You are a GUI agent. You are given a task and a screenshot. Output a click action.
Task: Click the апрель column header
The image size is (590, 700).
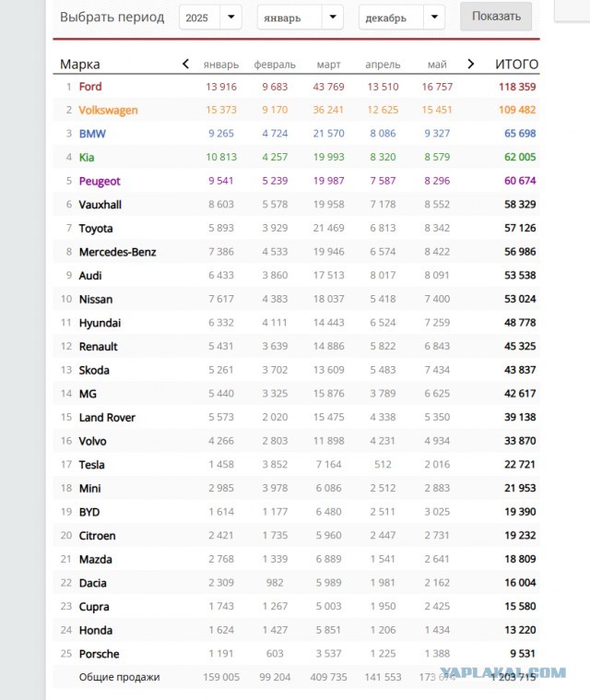point(383,65)
